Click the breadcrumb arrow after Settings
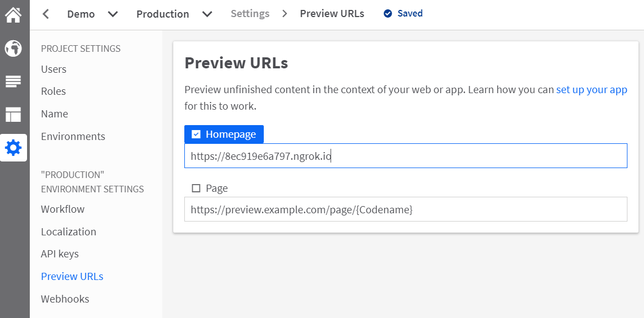This screenshot has width=644, height=318. point(285,14)
